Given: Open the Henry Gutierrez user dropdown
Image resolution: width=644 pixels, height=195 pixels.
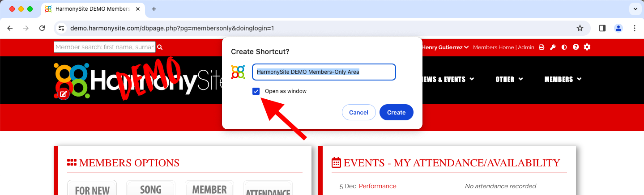Looking at the screenshot, I should pyautogui.click(x=445, y=47).
